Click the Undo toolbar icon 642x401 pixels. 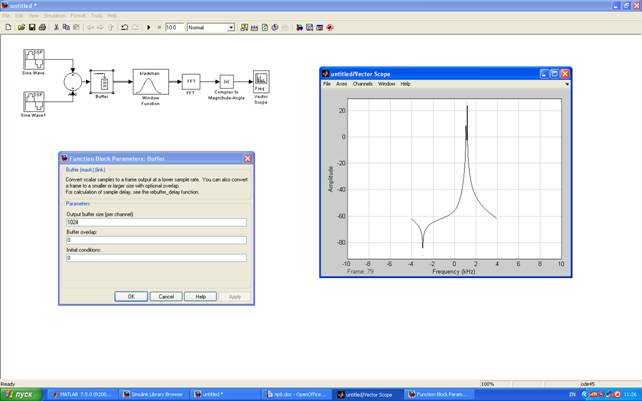[124, 27]
